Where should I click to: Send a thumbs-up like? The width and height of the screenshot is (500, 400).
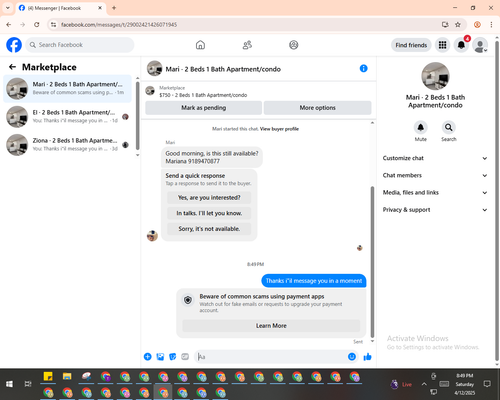coord(367,357)
